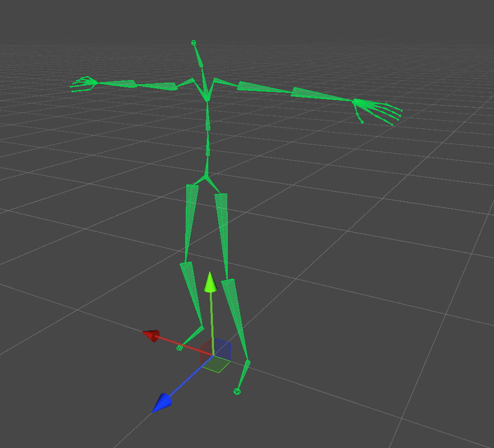Viewport: 494px width, 448px height.
Task: Select the upper arm bone of the nearer arm
Action: 264,87
